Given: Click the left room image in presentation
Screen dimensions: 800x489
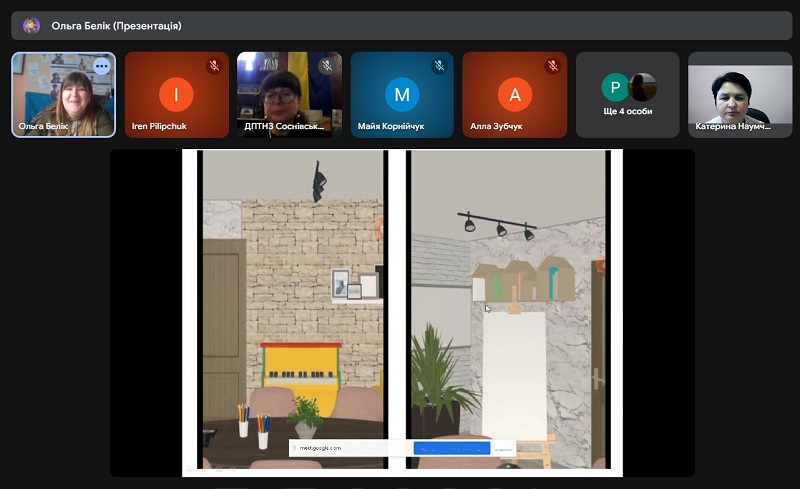Looking at the screenshot, I should [x=293, y=300].
